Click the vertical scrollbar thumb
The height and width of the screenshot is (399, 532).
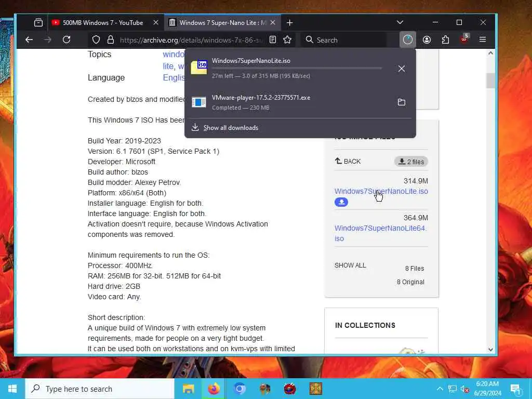coord(490,81)
